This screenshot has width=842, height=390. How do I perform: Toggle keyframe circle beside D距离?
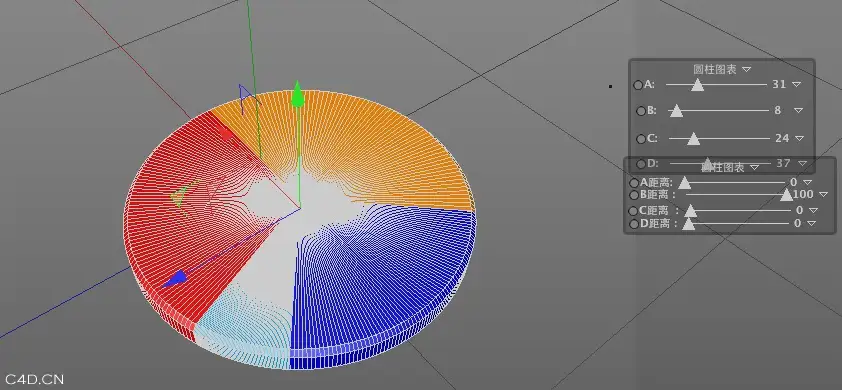pos(634,224)
